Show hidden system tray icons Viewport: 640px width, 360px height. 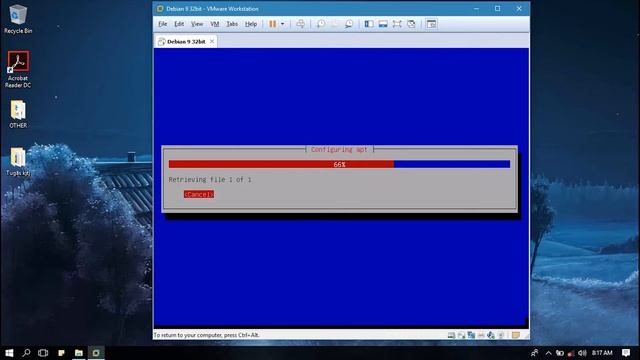coord(549,353)
